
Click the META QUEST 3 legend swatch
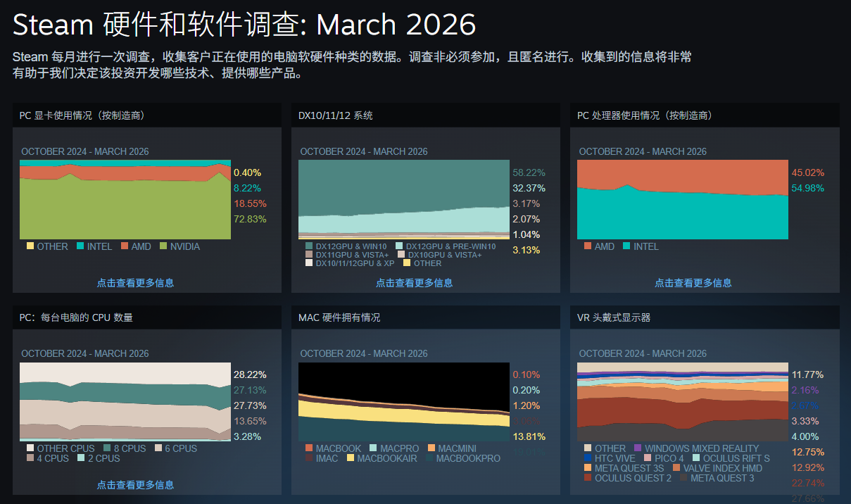coord(683,478)
